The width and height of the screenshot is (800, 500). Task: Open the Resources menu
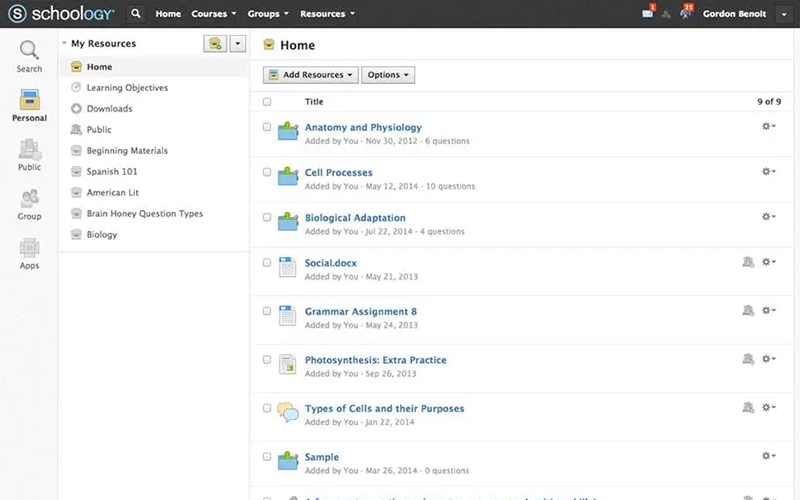coord(327,14)
